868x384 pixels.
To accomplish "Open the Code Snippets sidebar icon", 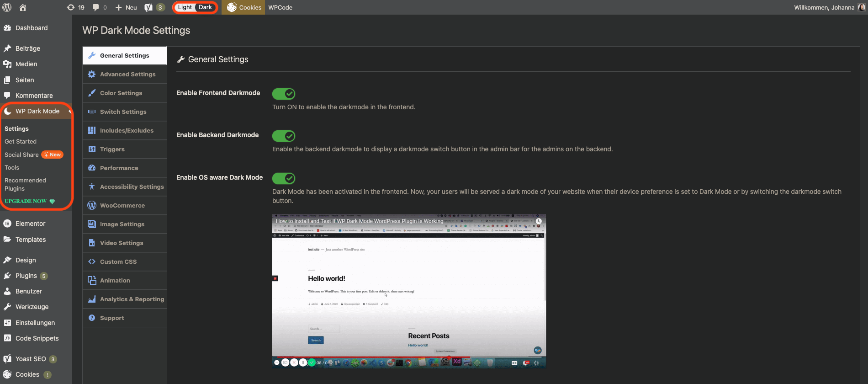I will coord(7,338).
